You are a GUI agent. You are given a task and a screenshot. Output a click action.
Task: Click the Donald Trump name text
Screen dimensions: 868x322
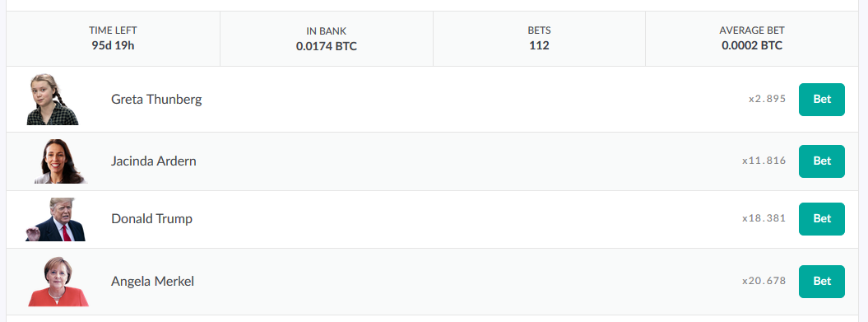(x=151, y=219)
